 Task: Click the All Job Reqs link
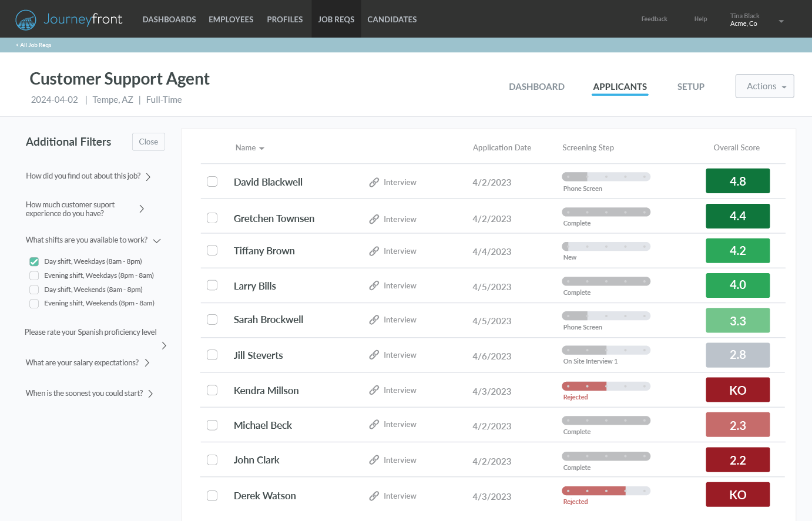click(x=33, y=45)
